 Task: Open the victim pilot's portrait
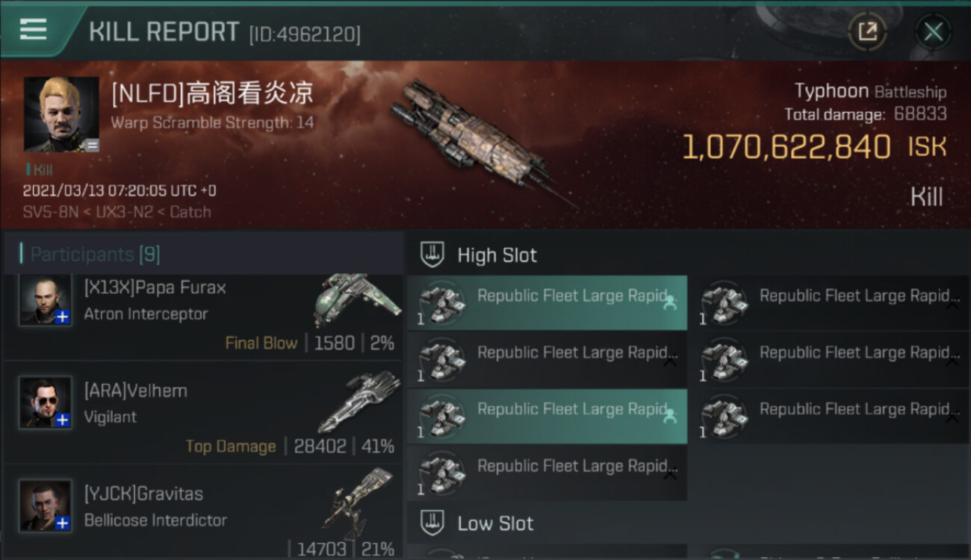(61, 114)
